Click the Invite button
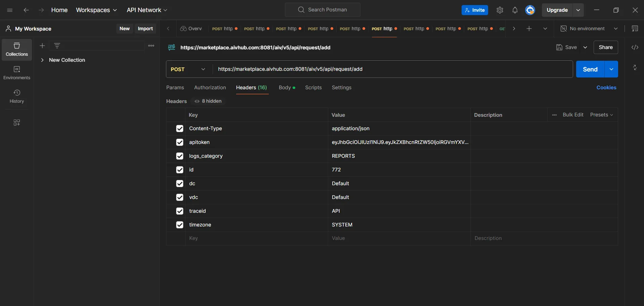This screenshot has height=306, width=644. tap(475, 10)
